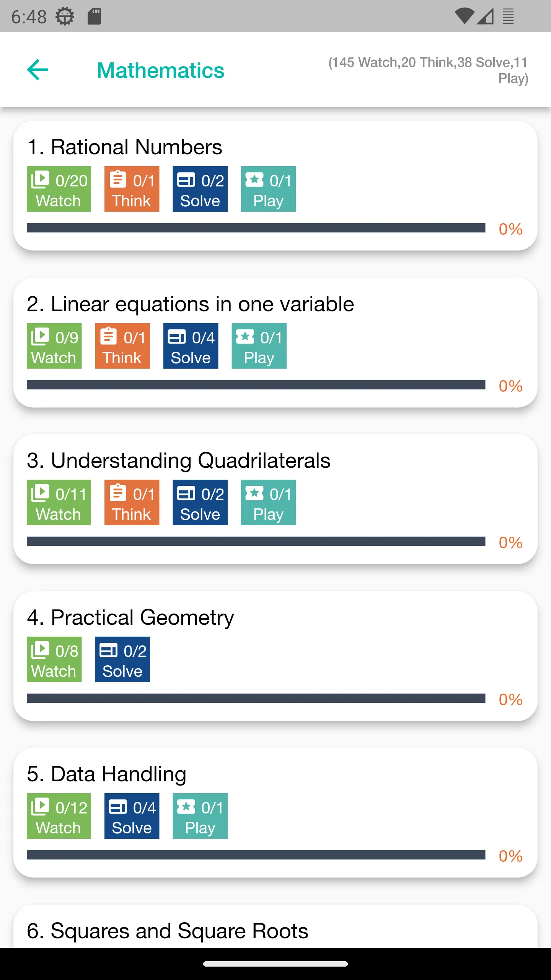This screenshot has height=980, width=551.
Task: Open Solve exercises for Data Handling
Action: (132, 816)
